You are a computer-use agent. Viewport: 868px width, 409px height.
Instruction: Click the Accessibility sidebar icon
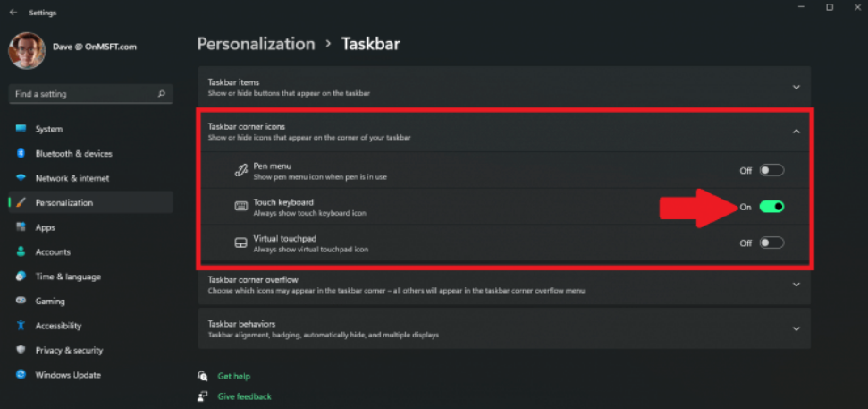pos(21,326)
